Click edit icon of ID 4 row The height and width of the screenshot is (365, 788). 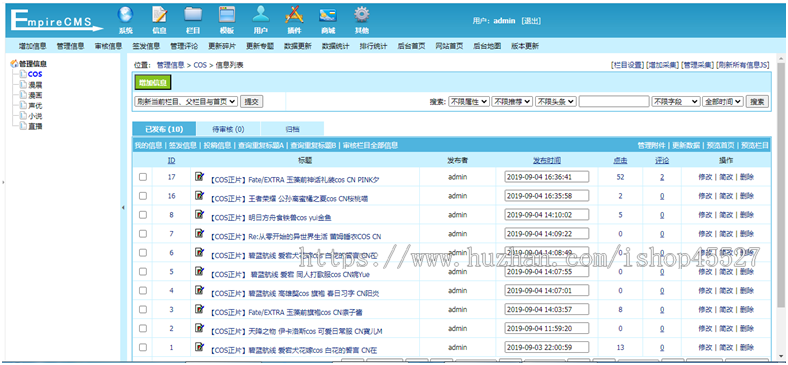pyautogui.click(x=200, y=290)
